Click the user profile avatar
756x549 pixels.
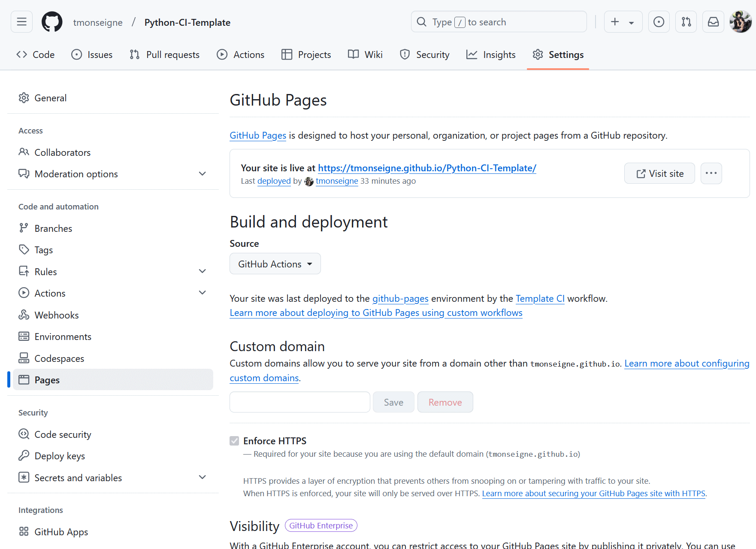click(741, 22)
